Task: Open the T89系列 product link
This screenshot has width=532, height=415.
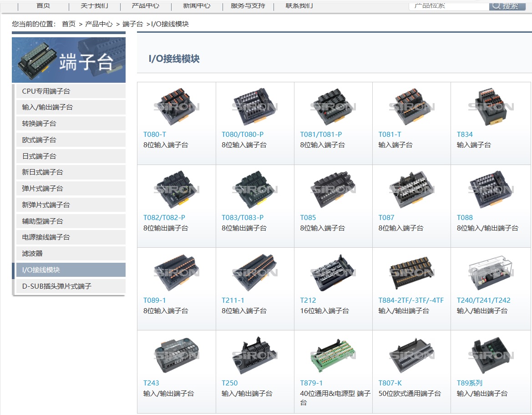Action: tap(469, 383)
